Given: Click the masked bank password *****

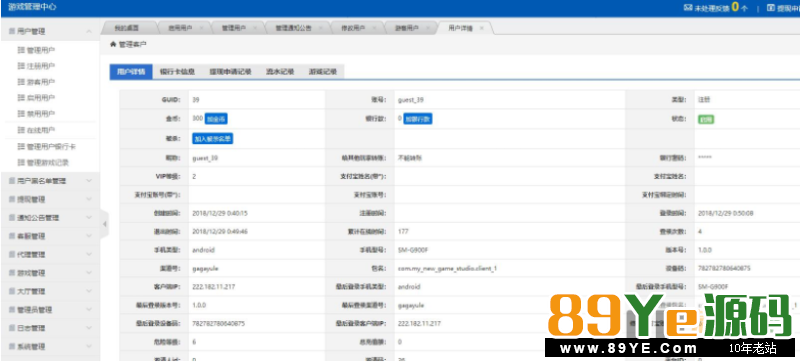Looking at the screenshot, I should pyautogui.click(x=705, y=158).
